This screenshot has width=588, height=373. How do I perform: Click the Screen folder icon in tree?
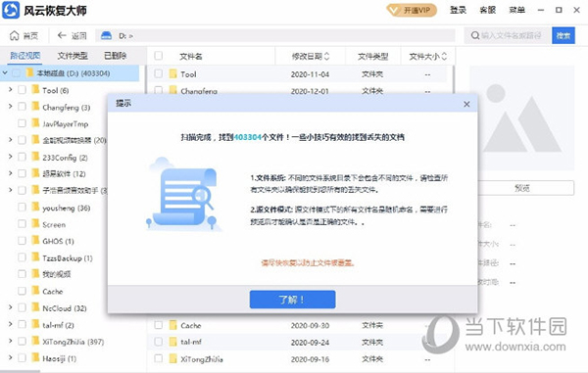[x=35, y=224]
